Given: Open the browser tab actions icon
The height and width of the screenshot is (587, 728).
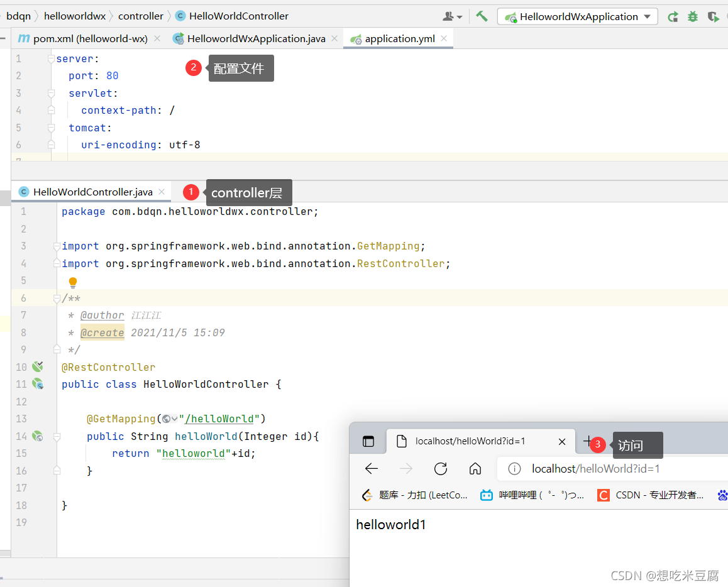Looking at the screenshot, I should (368, 441).
